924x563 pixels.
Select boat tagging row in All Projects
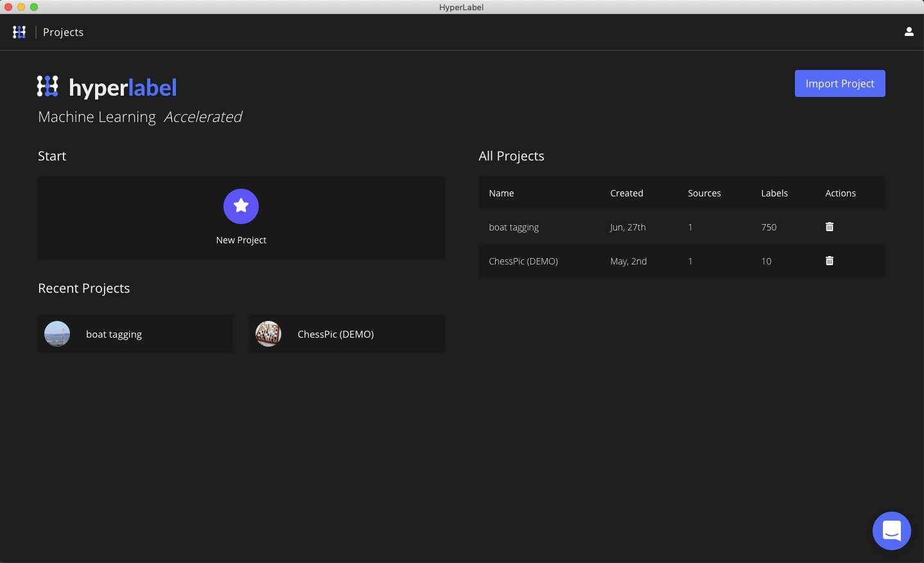point(514,227)
